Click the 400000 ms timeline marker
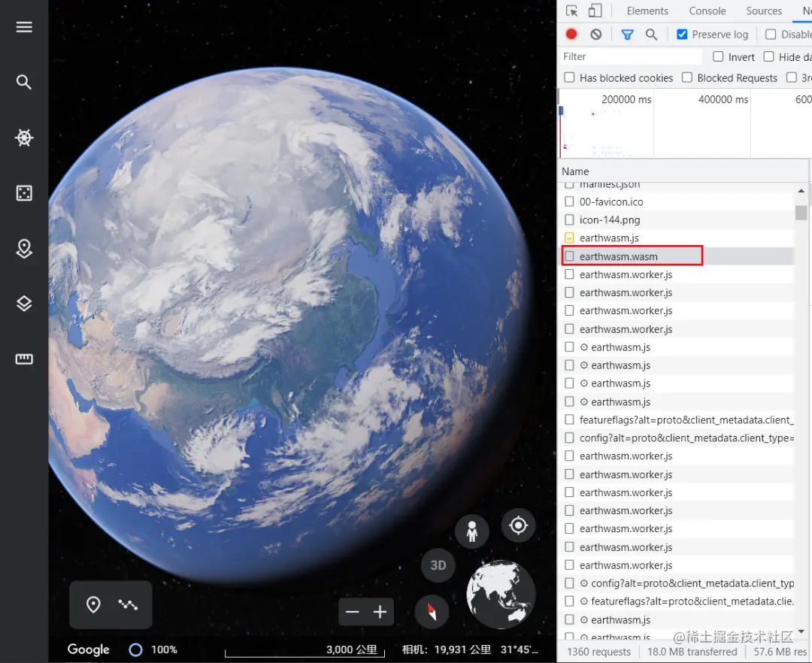The image size is (812, 663). [x=723, y=99]
